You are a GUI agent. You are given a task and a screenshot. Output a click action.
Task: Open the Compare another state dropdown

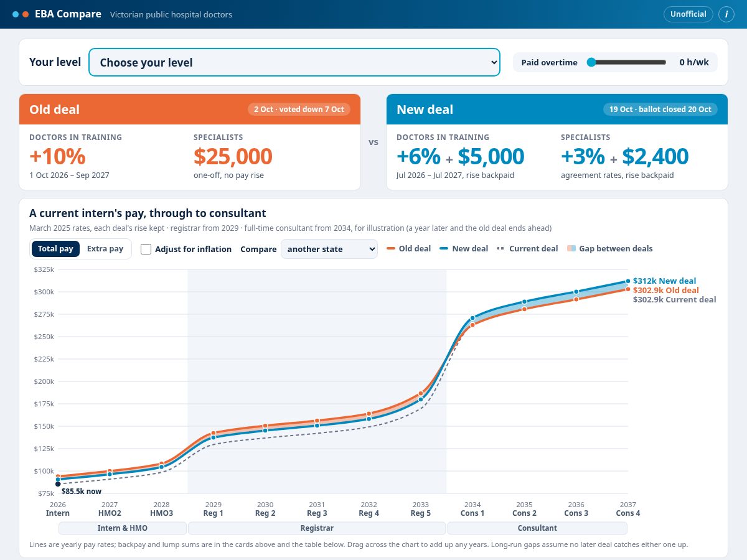[x=329, y=249]
